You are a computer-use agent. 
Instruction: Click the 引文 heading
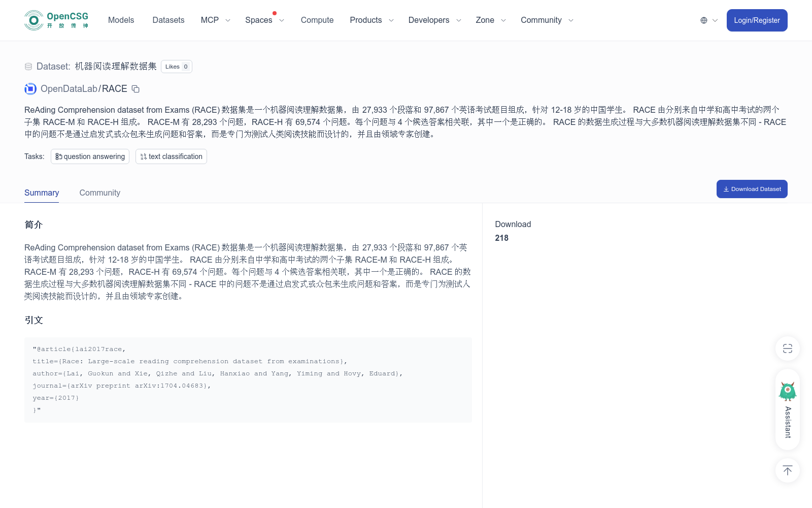(x=33, y=320)
